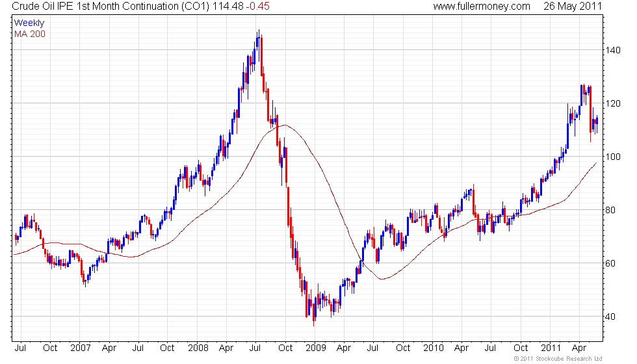This screenshot has height=364, width=637.
Task: Click the 60 price axis label
Action: tap(610, 263)
